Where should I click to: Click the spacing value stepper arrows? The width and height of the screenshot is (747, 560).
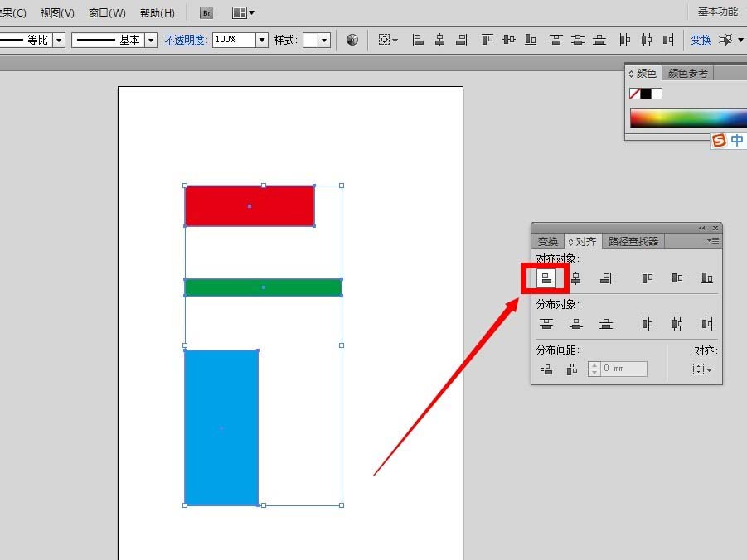click(594, 369)
